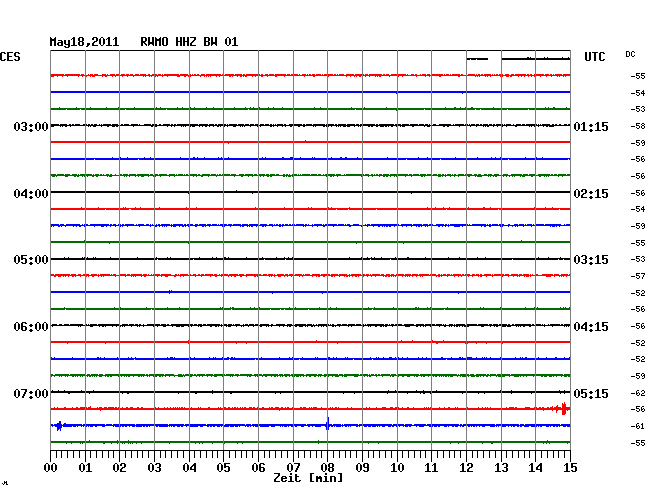The image size is (650, 494).
Task: Select the 03:15 UTC time label
Action: pyautogui.click(x=591, y=260)
